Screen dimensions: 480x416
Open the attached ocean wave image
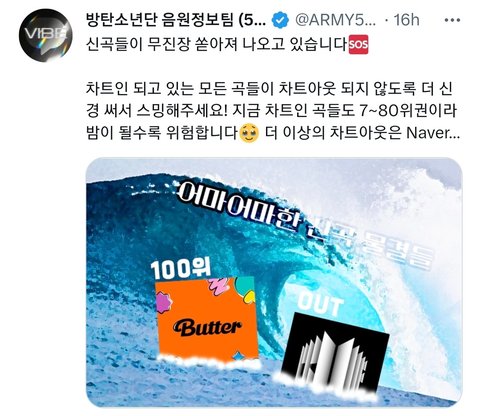pyautogui.click(x=274, y=282)
